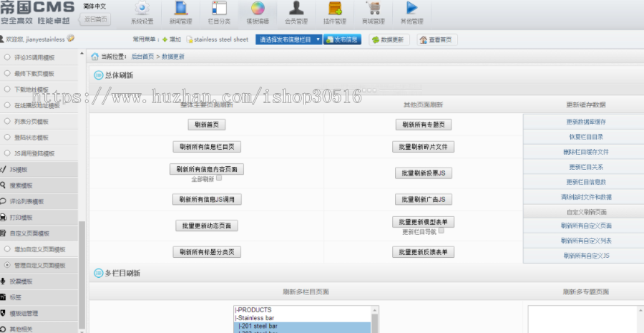Click the 投票模板 microphone icon
Viewport: 644px width, 333px height.
point(3,281)
